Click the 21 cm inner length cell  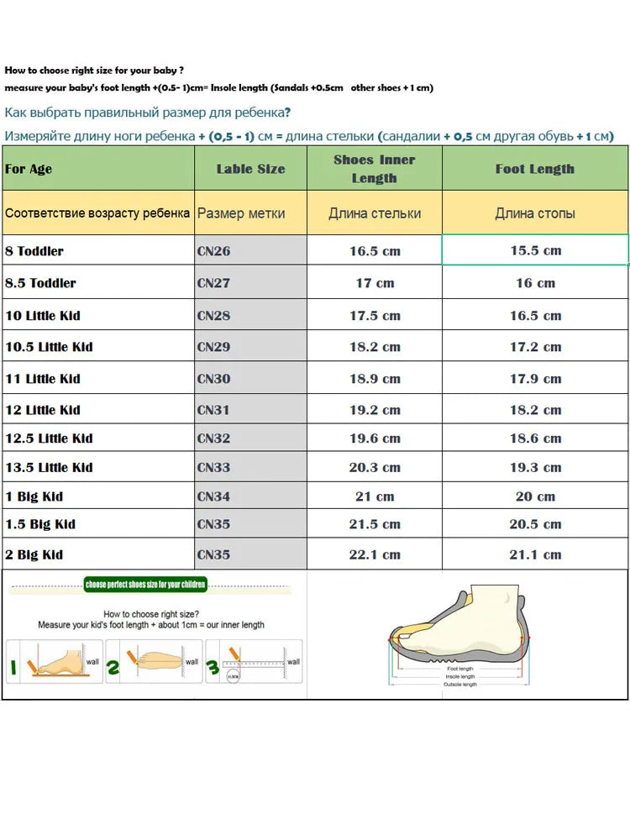click(x=375, y=496)
